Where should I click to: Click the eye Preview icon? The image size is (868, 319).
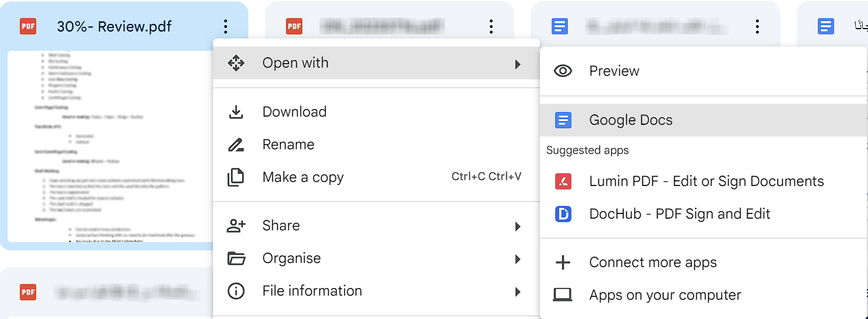[x=563, y=71]
